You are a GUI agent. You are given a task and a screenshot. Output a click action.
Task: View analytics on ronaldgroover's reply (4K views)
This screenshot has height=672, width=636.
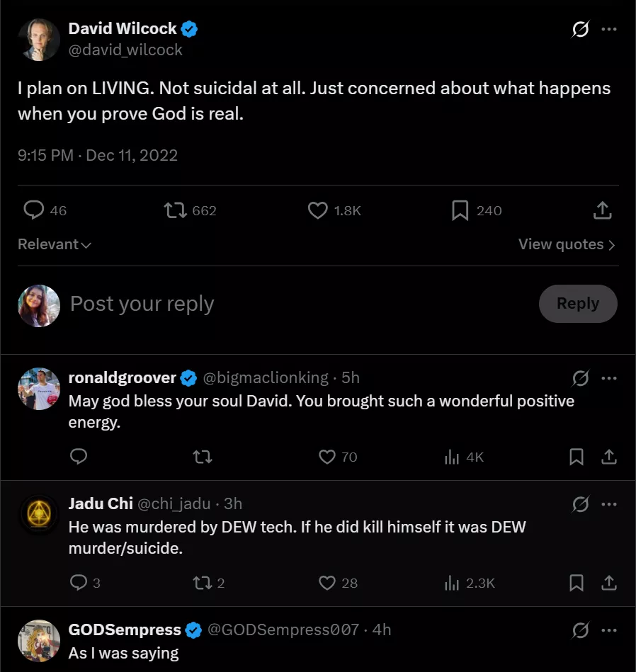click(452, 457)
